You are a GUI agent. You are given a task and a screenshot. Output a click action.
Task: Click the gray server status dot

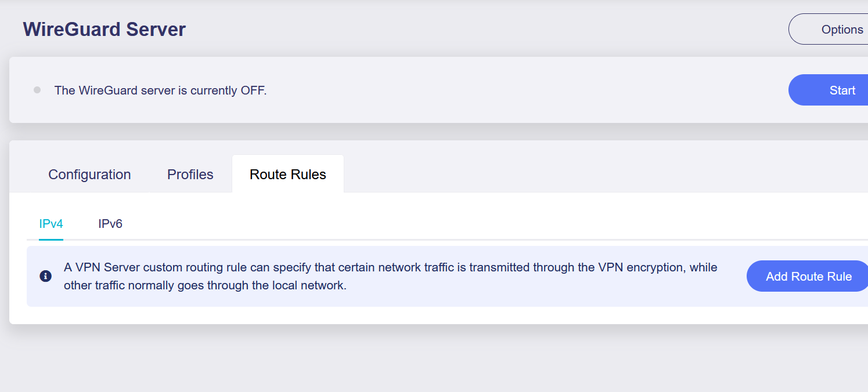(x=37, y=90)
